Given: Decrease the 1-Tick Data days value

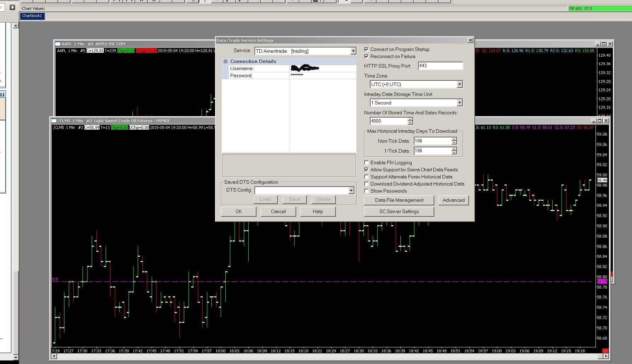Looking at the screenshot, I should 454,153.
